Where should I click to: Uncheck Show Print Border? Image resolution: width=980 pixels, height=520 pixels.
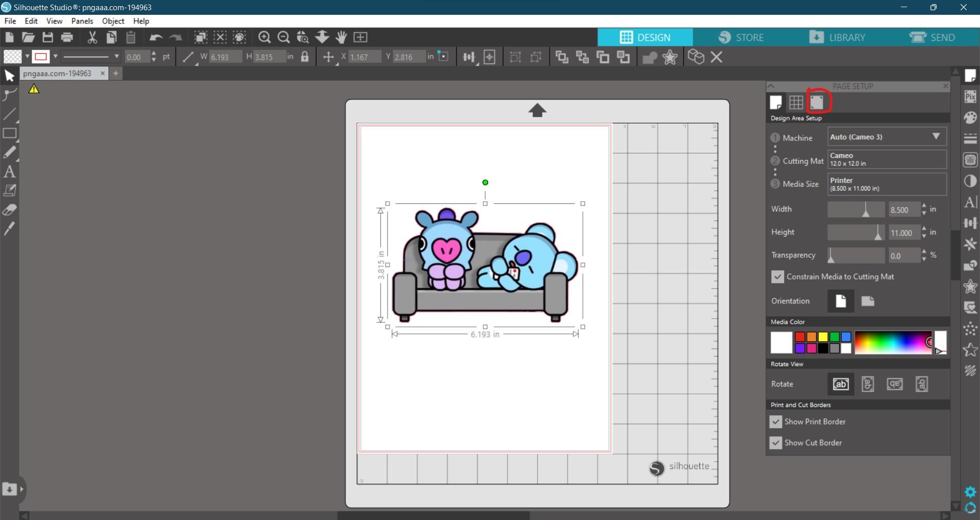776,422
